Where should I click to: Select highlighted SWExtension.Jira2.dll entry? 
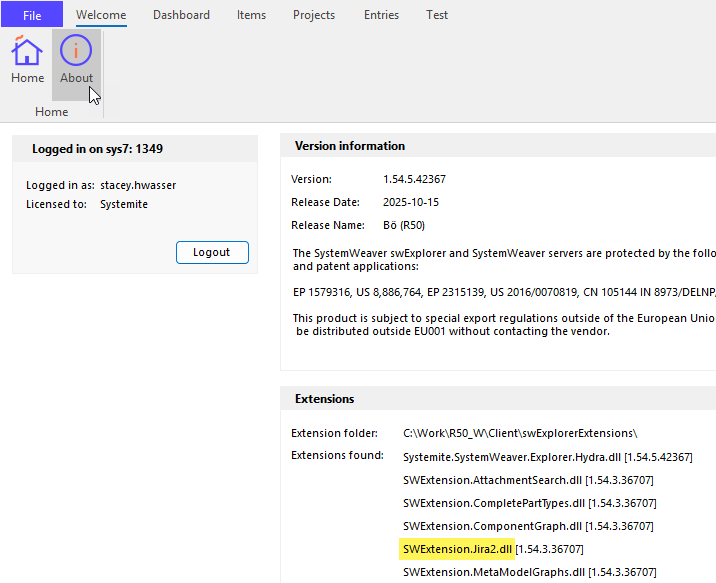[x=457, y=549]
